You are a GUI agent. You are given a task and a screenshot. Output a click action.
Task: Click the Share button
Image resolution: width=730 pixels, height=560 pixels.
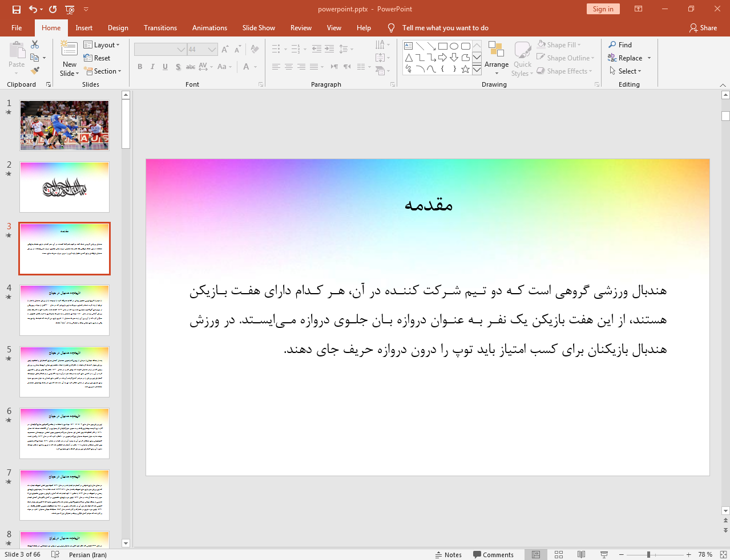pyautogui.click(x=703, y=27)
